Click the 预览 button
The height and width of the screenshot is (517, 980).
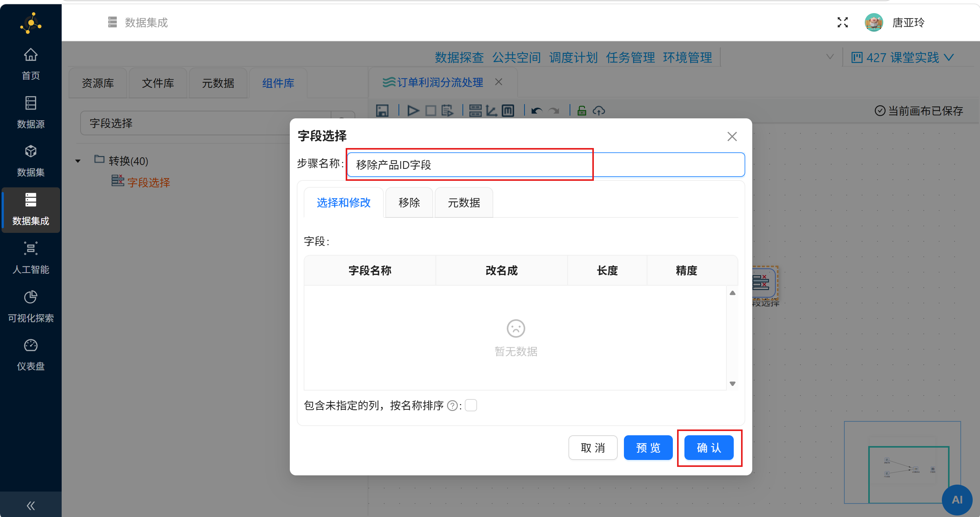coord(648,448)
